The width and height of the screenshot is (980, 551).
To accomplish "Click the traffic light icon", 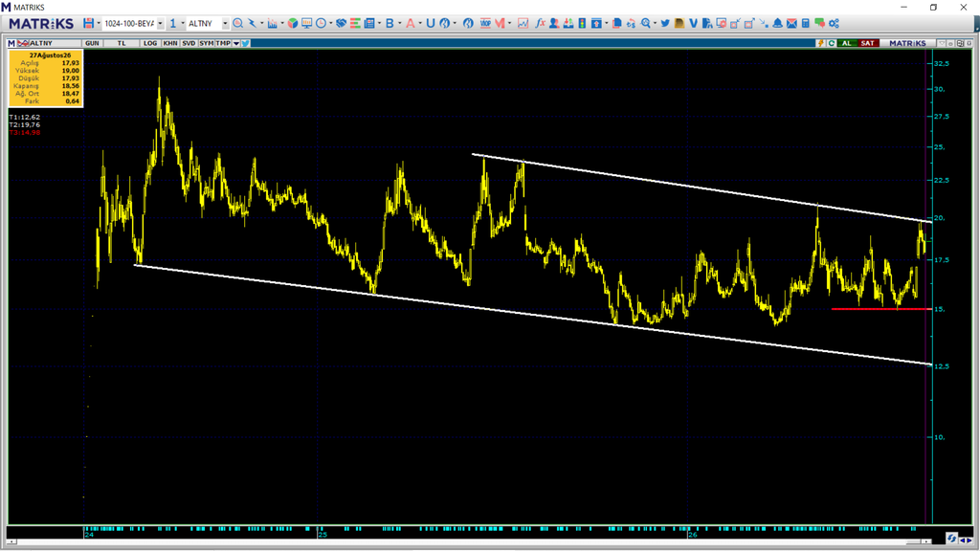I will tap(582, 23).
